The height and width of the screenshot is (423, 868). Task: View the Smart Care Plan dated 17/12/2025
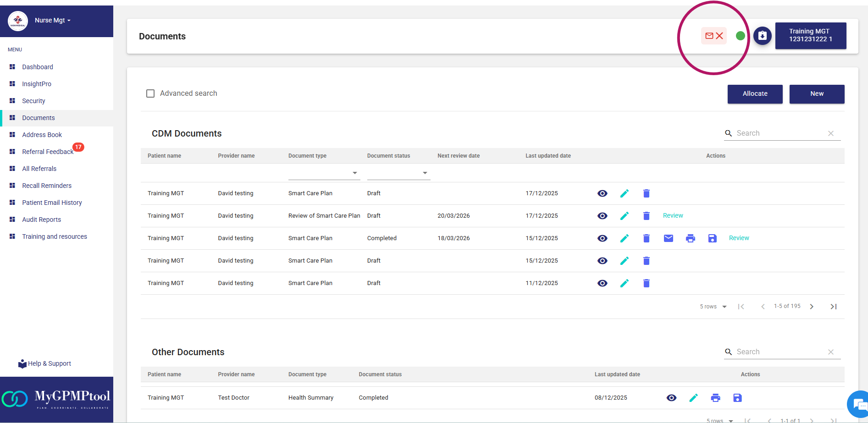602,193
